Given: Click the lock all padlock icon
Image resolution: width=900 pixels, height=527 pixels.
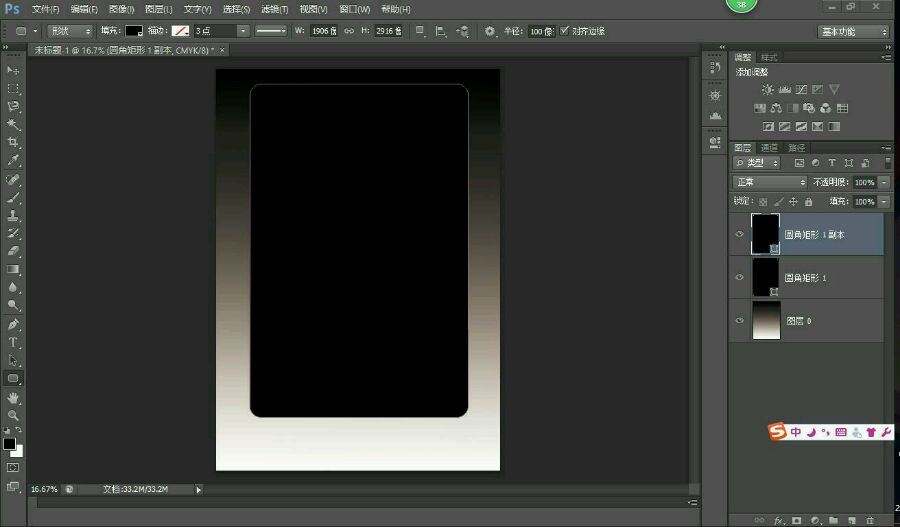Looking at the screenshot, I should (x=808, y=201).
